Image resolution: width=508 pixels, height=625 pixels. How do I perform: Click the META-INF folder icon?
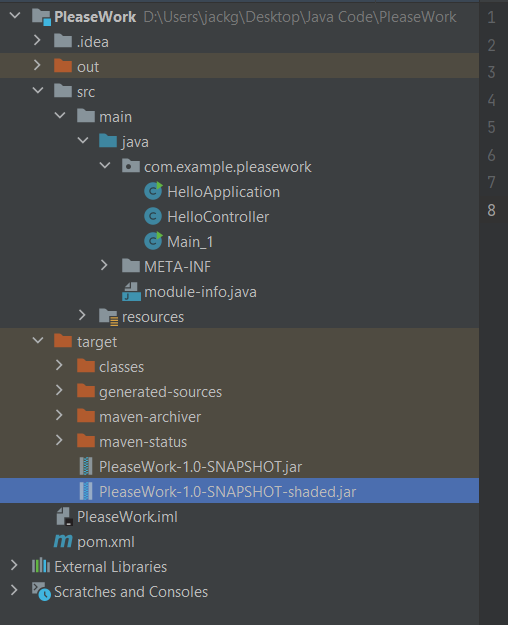coord(131,266)
